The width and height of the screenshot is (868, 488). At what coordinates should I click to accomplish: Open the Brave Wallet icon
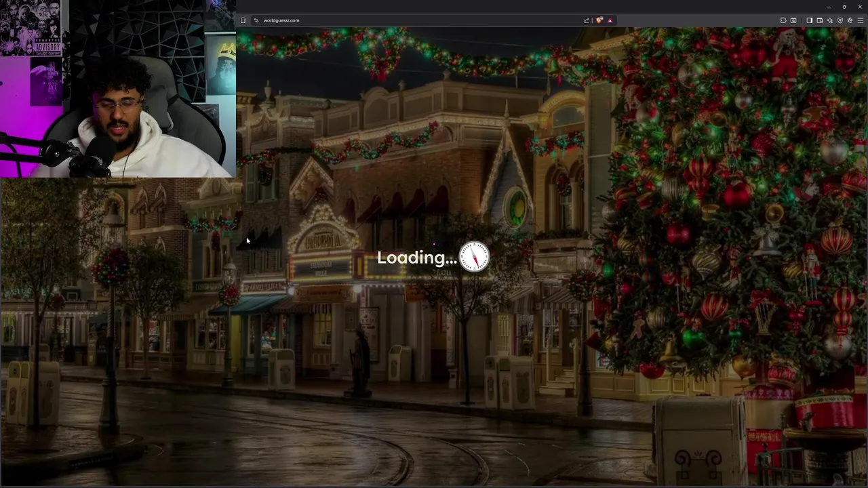819,20
